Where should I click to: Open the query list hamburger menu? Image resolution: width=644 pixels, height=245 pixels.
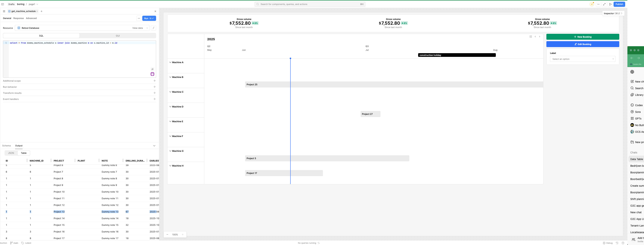pos(4,11)
